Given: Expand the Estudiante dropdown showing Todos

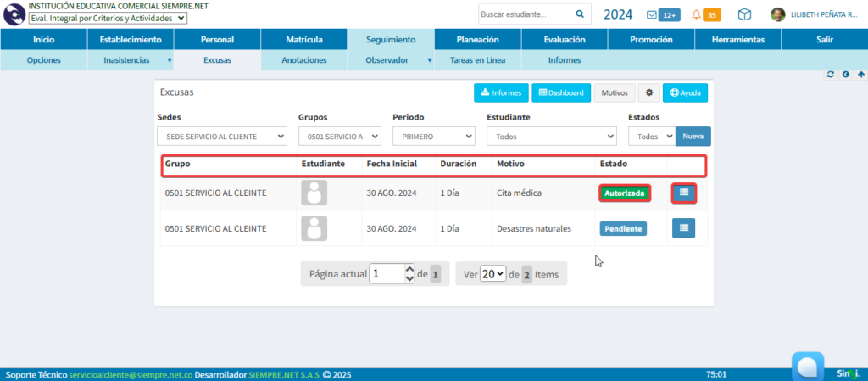Looking at the screenshot, I should point(552,137).
